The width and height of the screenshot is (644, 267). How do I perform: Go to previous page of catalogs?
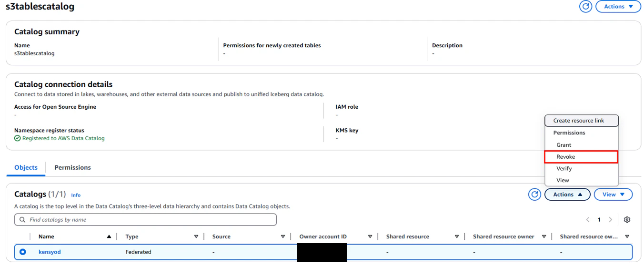[x=587, y=220]
